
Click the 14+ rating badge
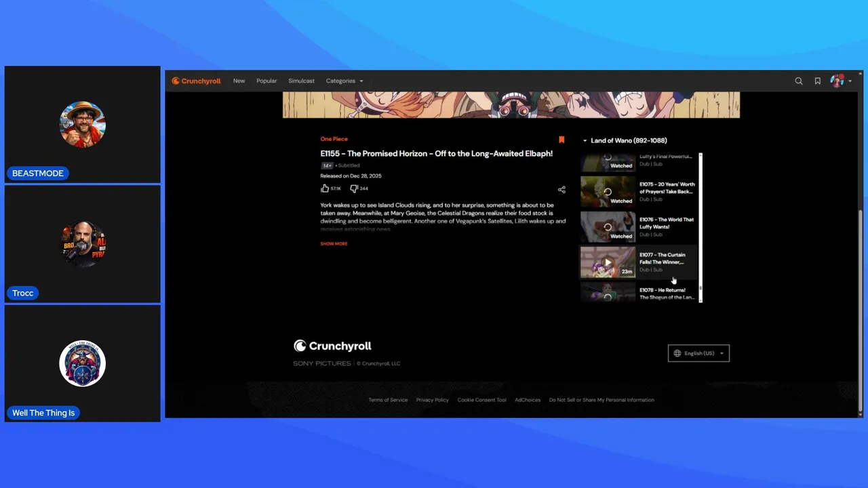327,165
